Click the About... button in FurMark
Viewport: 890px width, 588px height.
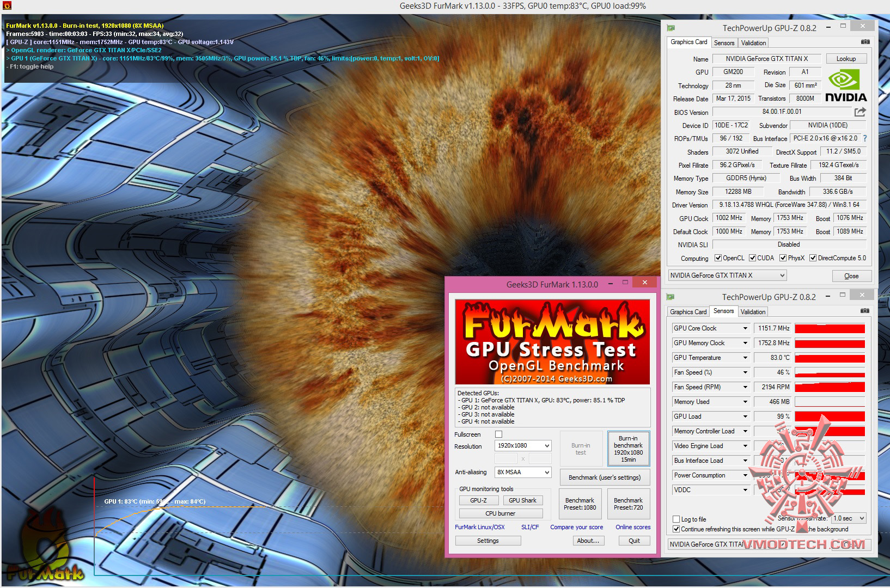click(x=588, y=541)
